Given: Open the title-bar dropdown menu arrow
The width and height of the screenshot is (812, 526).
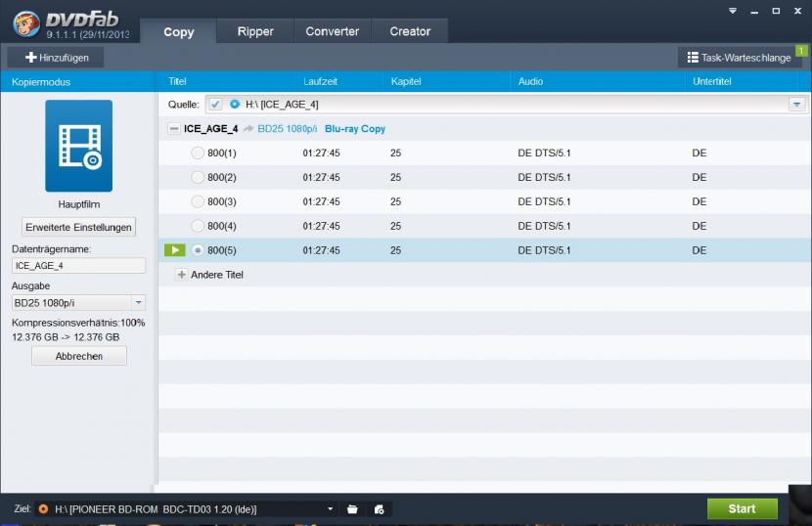Looking at the screenshot, I should click(x=732, y=11).
